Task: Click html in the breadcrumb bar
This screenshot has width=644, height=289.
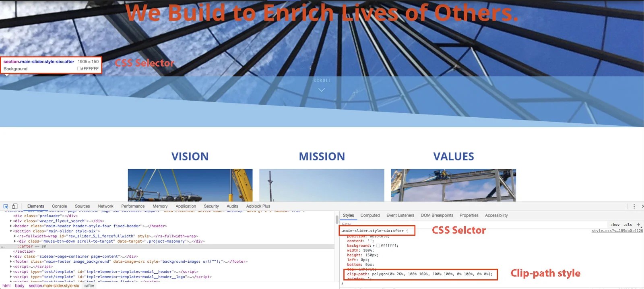Action: pos(6,286)
